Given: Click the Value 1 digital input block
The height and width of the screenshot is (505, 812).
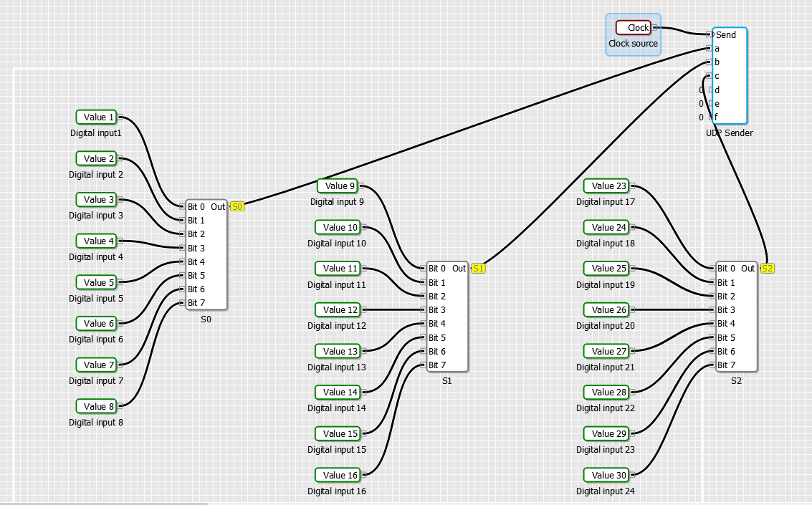Looking at the screenshot, I should [x=96, y=117].
